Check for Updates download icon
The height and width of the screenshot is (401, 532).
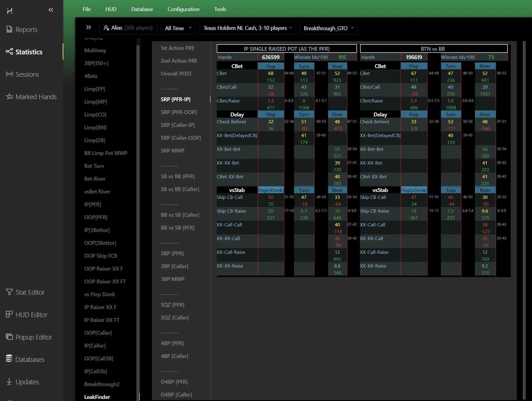9,382
